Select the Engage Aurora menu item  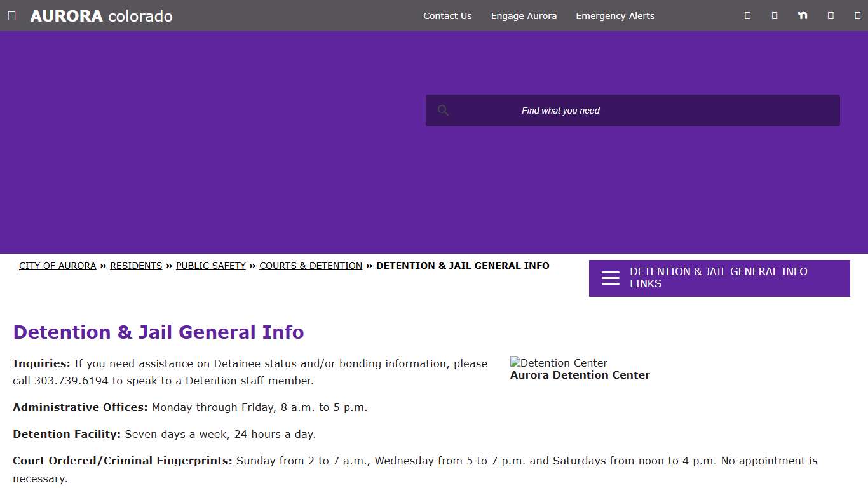click(x=524, y=16)
